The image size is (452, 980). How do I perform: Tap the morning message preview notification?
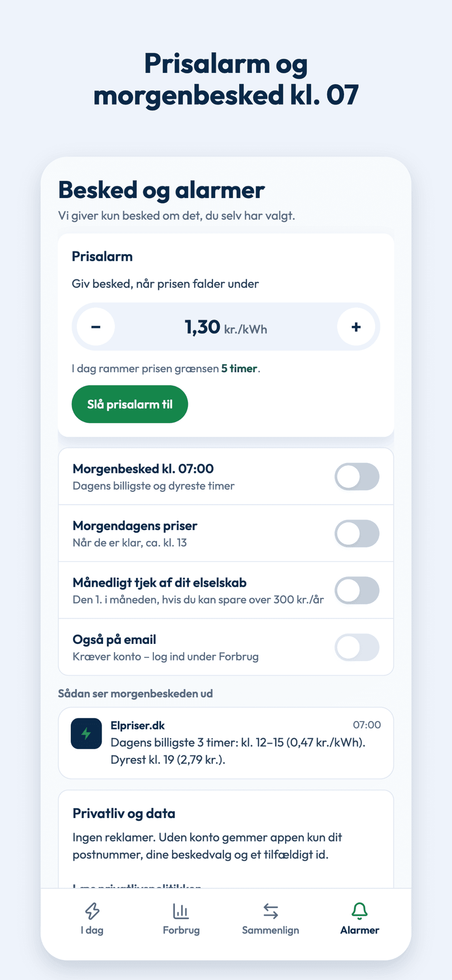point(226,743)
